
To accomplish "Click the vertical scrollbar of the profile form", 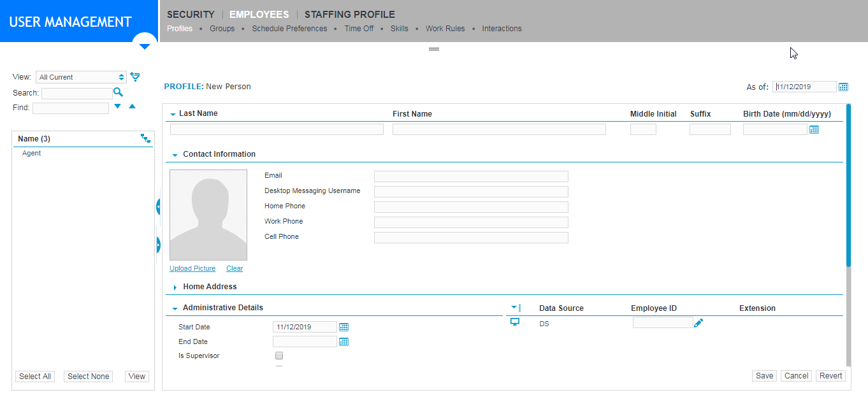I will pyautogui.click(x=848, y=185).
